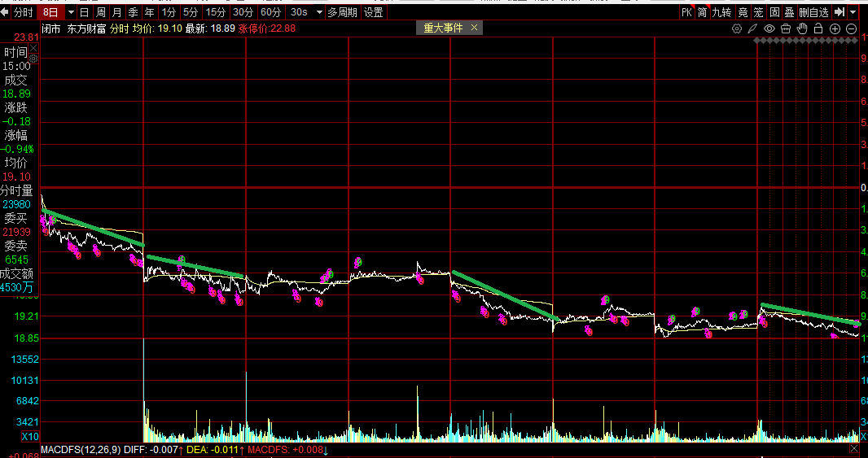Open 设置 settings
The height and width of the screenshot is (458, 868).
374,12
